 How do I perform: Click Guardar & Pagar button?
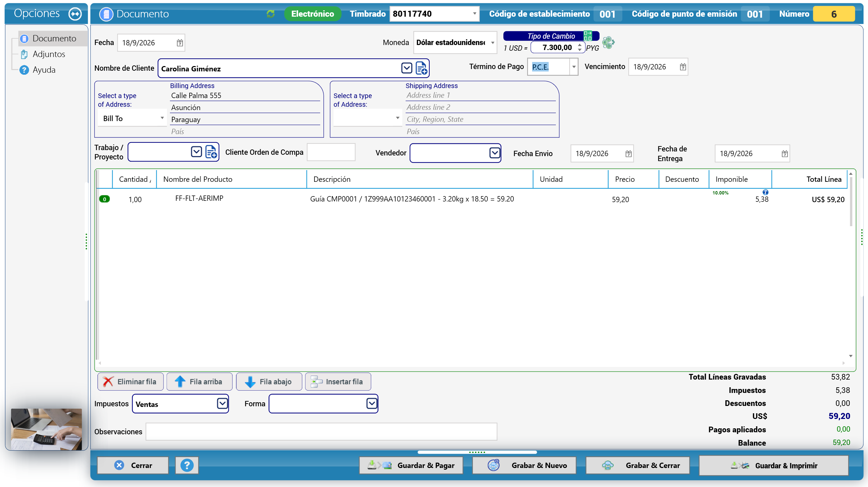coord(411,465)
